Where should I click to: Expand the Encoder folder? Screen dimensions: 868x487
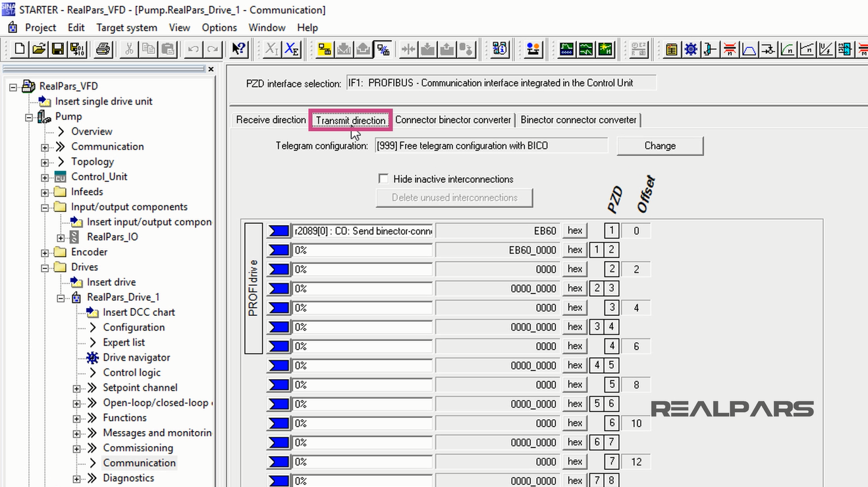tap(45, 253)
